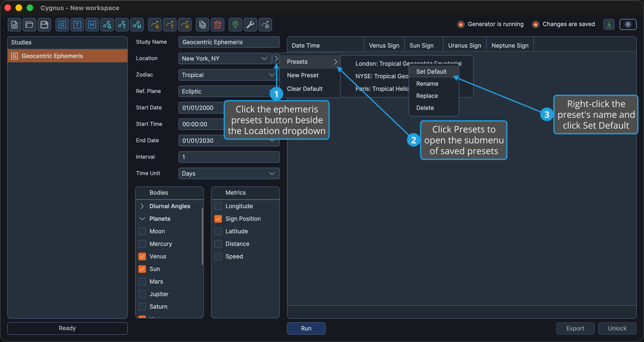The width and height of the screenshot is (644, 342).
Task: Click the duplicate study copy icon
Action: (203, 25)
